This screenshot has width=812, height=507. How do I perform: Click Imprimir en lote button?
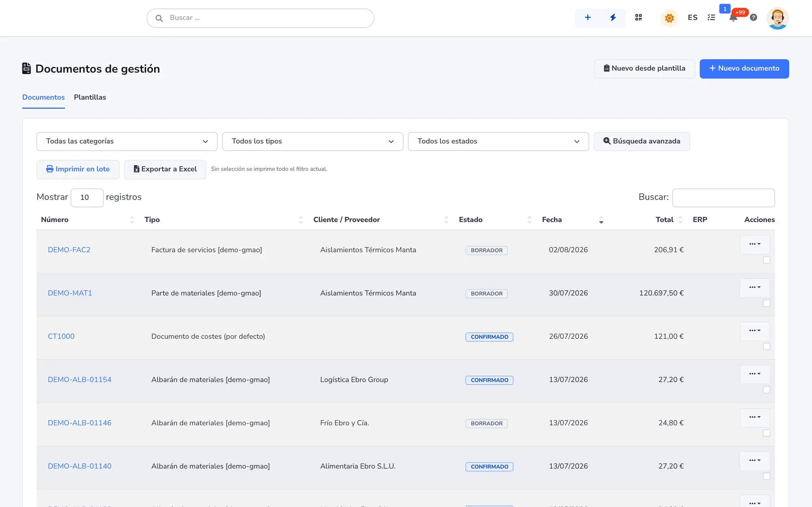coord(78,169)
